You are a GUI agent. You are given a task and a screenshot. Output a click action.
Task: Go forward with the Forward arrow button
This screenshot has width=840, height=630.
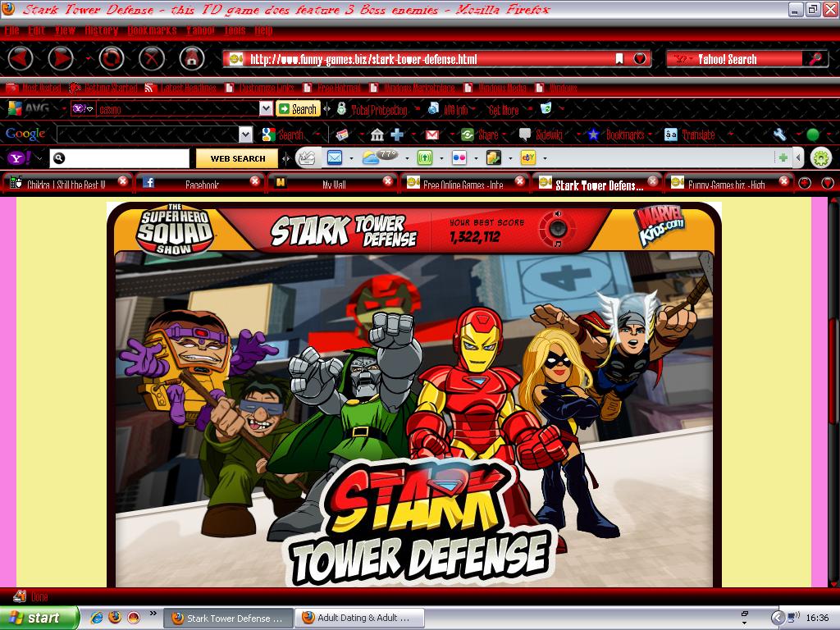click(61, 58)
